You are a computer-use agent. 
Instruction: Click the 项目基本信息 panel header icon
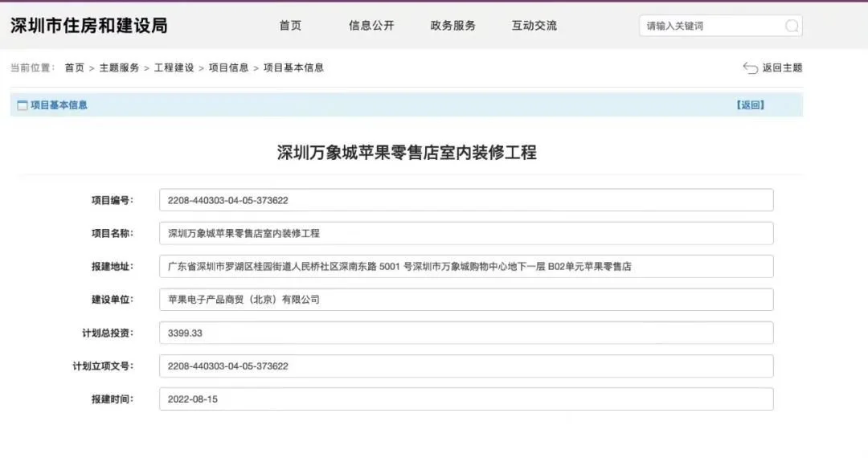click(x=23, y=105)
